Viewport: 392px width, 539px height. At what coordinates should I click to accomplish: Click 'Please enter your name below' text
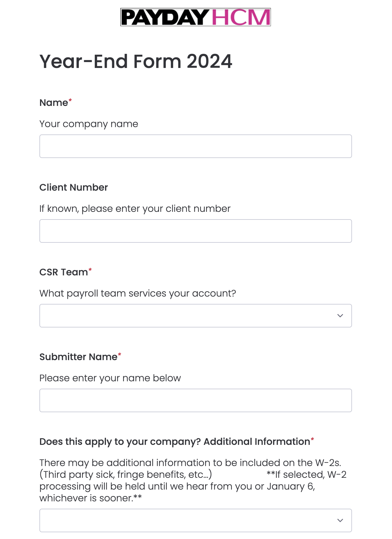[110, 378]
